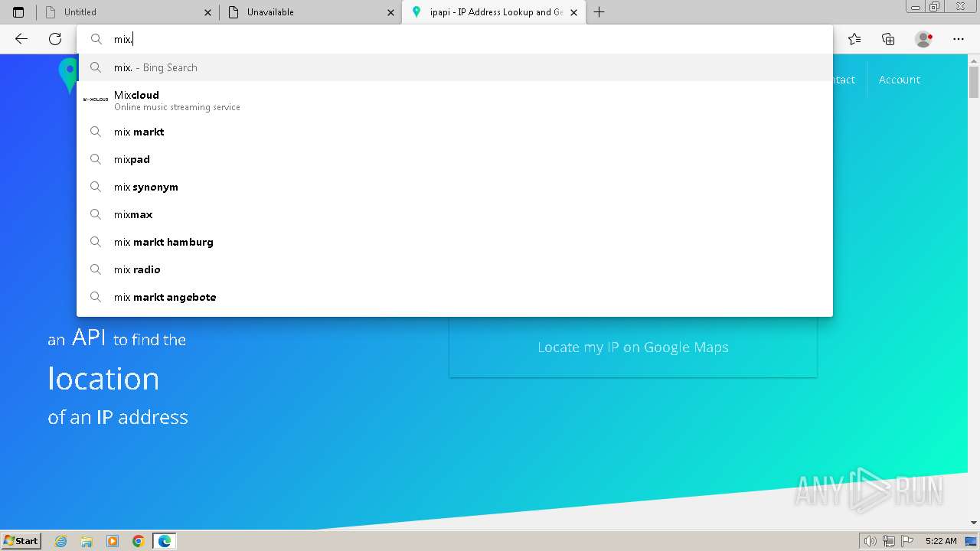Open the Collections icon

coord(888,39)
